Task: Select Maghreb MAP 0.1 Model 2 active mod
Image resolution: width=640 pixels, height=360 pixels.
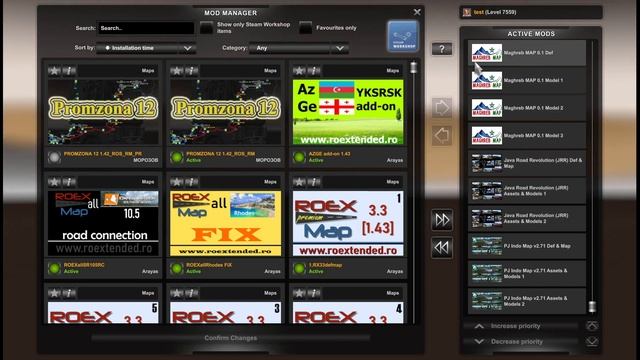Action: pos(527,108)
